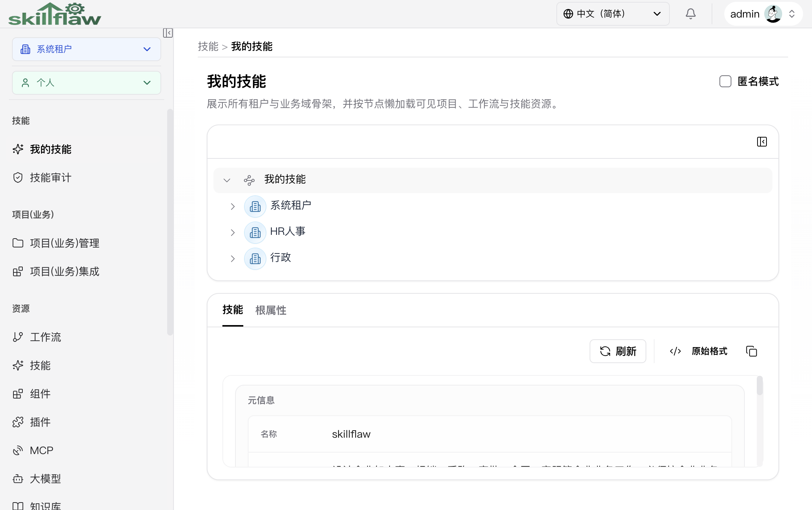Click the 插件 puzzle icon
The image size is (812, 510).
(18, 422)
